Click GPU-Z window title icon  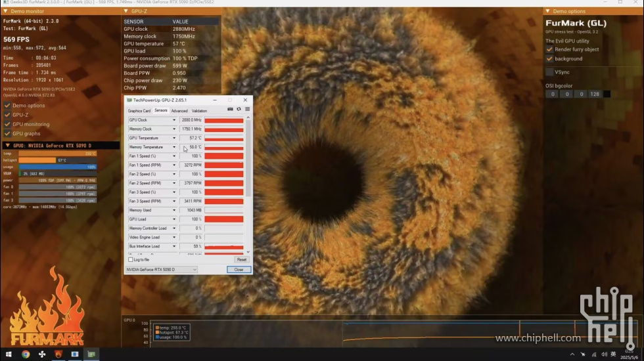point(129,100)
